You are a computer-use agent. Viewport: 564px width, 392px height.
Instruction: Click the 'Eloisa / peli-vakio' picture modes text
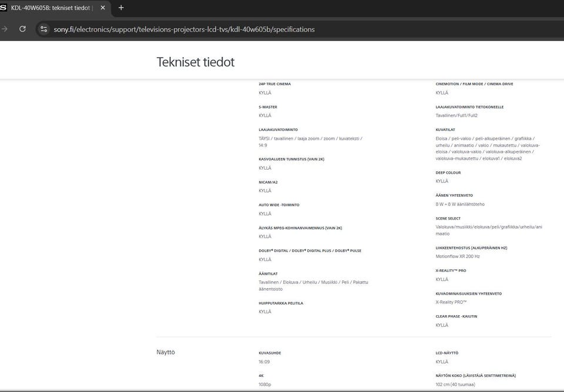(488, 148)
